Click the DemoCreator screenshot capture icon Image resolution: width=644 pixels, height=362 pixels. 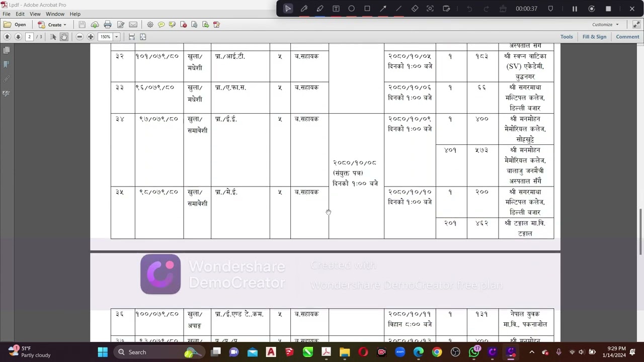[430, 9]
